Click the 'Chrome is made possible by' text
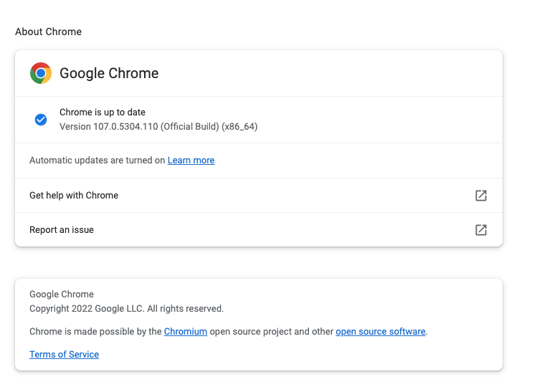The height and width of the screenshot is (392, 542). tap(96, 332)
